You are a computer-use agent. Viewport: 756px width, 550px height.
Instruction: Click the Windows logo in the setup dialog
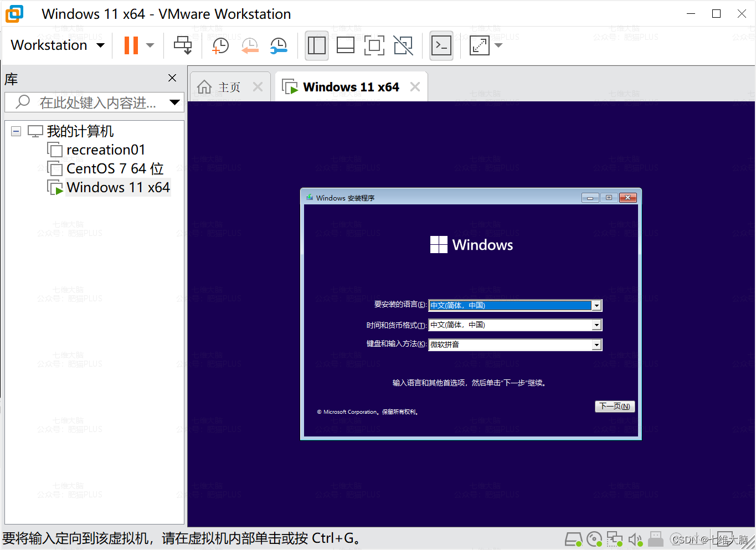439,245
